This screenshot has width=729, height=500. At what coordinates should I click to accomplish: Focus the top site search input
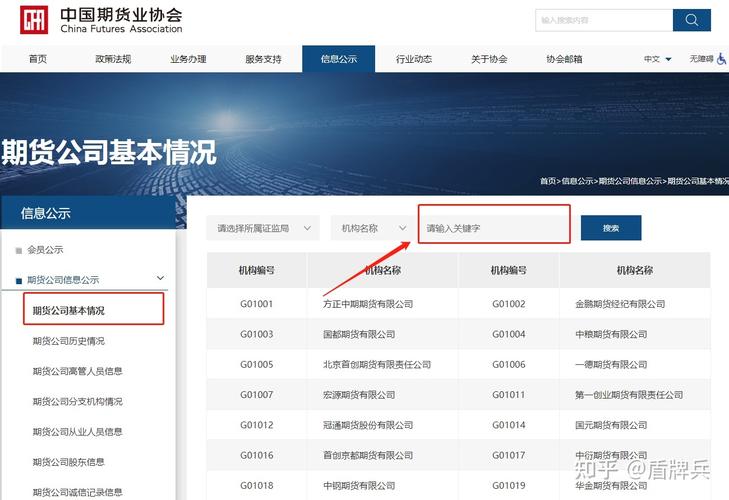tap(604, 20)
